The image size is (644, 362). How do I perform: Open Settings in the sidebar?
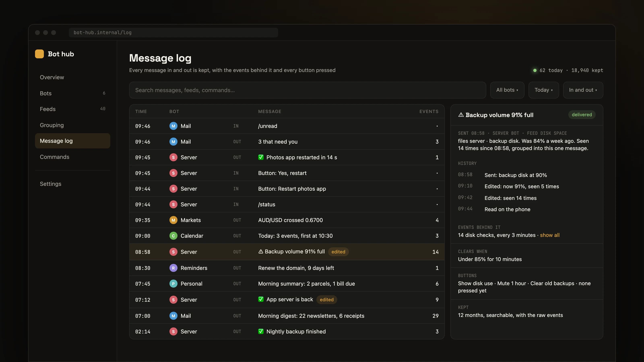click(x=72, y=184)
